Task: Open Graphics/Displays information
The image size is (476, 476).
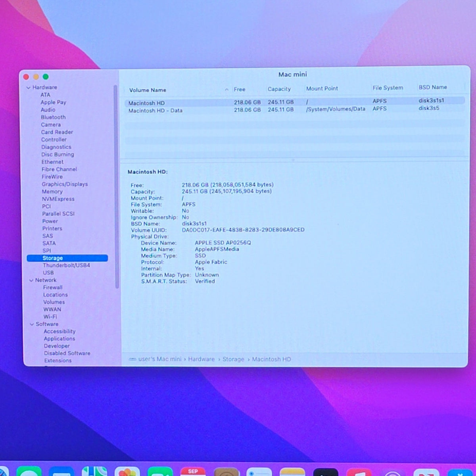Action: coord(65,184)
